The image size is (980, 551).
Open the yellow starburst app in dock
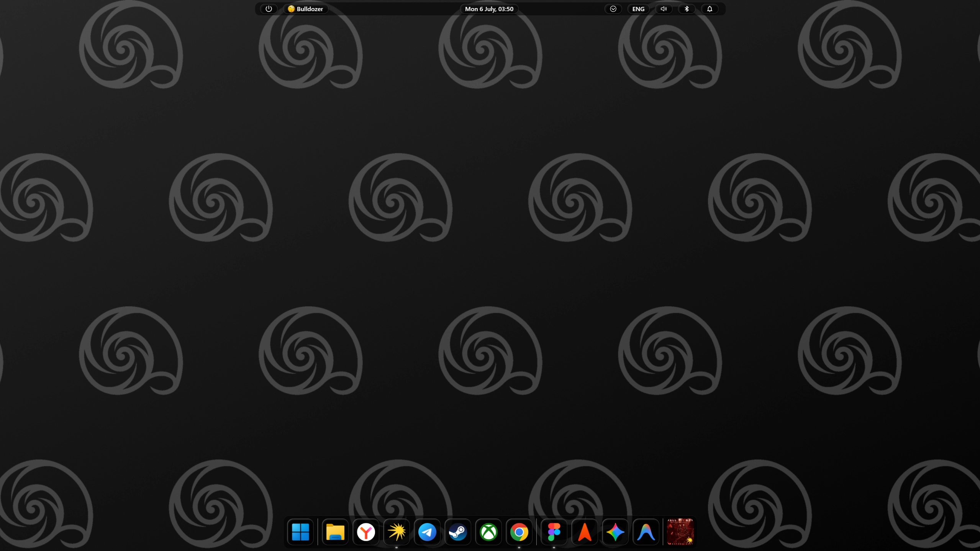(x=397, y=532)
